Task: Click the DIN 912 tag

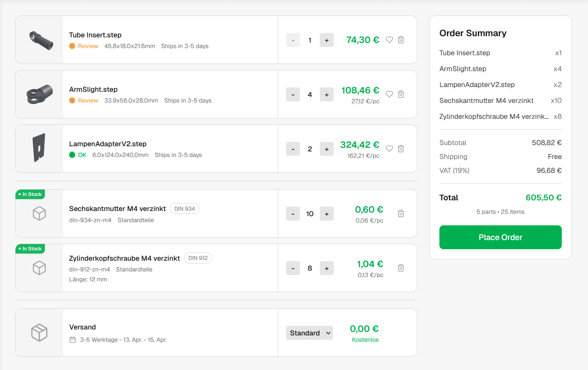Action: coord(198,258)
